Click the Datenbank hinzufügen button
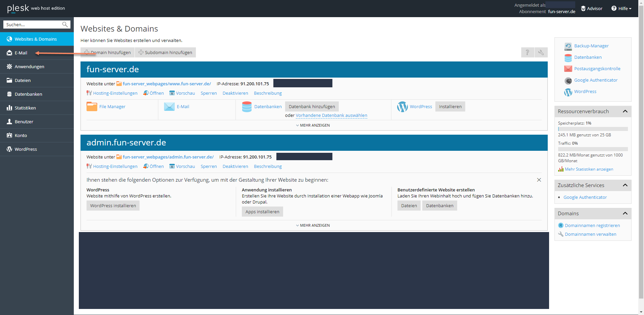The image size is (644, 315). pos(312,106)
